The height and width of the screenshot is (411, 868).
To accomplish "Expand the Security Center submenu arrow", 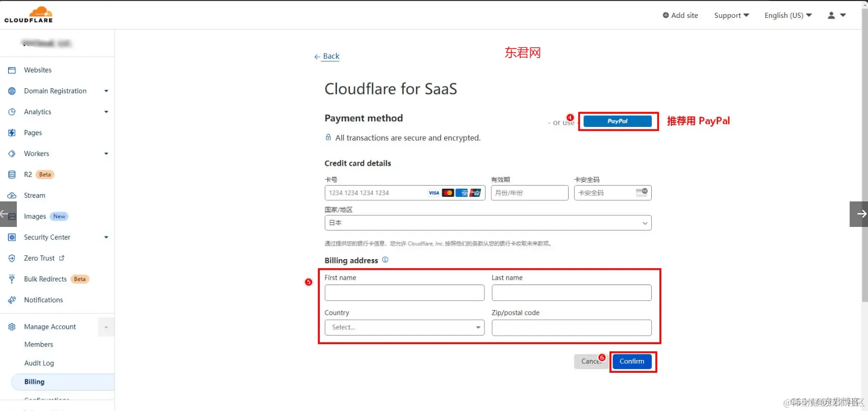I will [x=106, y=237].
